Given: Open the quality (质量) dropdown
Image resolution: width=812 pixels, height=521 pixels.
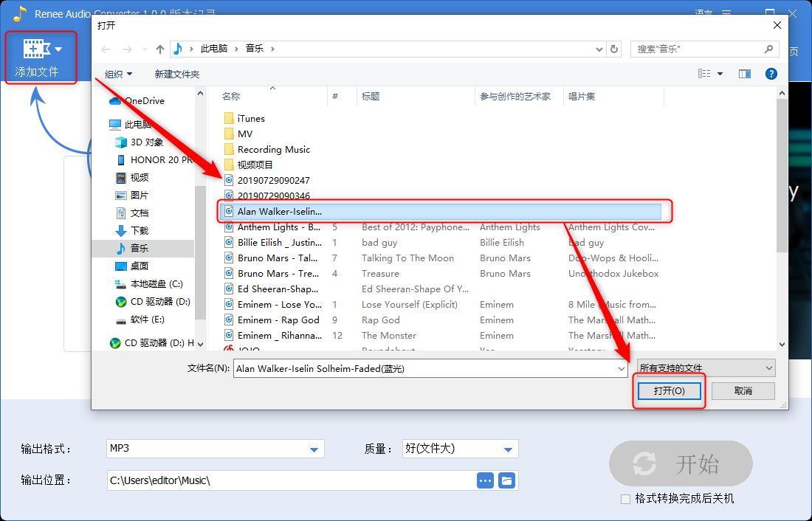Looking at the screenshot, I should click(x=461, y=449).
